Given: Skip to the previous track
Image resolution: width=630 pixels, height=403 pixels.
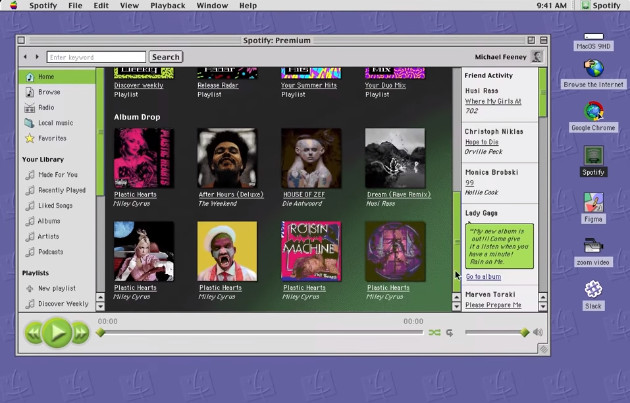Looking at the screenshot, I should (33, 333).
